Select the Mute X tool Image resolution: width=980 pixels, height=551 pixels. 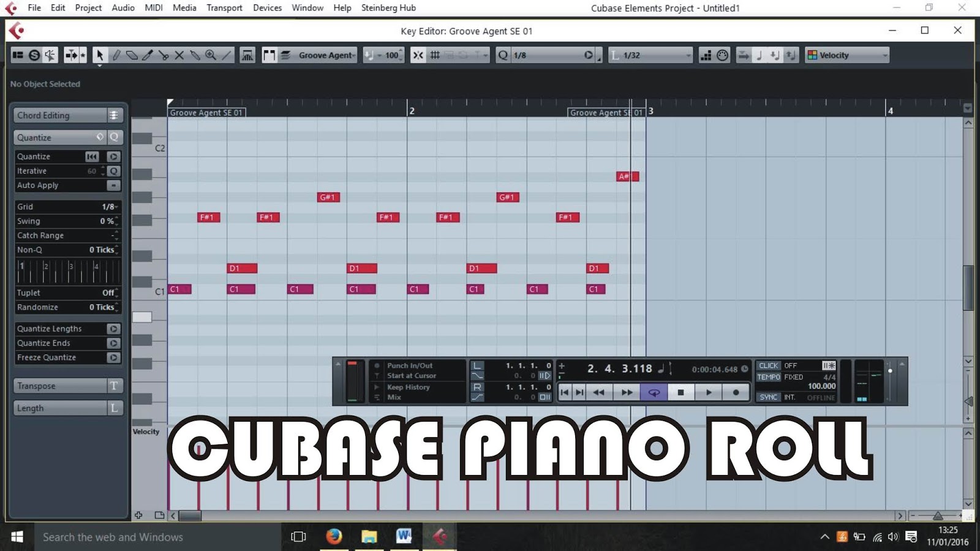tap(179, 55)
